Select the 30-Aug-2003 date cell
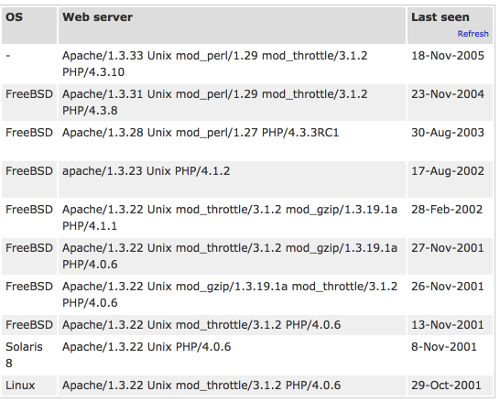The width and height of the screenshot is (500, 402). 448,133
